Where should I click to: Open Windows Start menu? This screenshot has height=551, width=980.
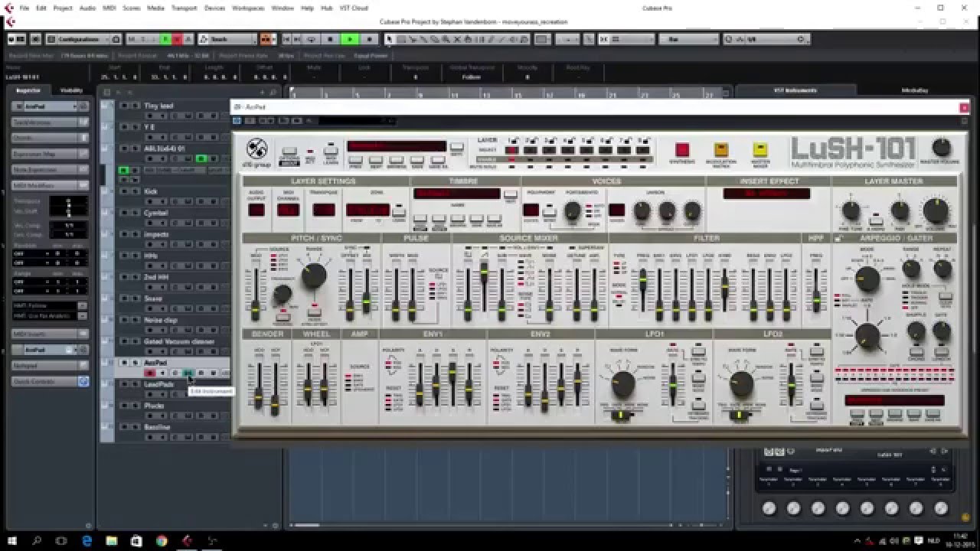11,541
